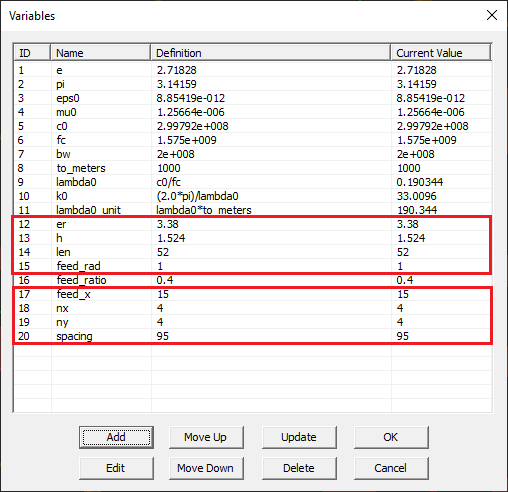Confirm the dialog with OK
508x492 pixels.
click(x=391, y=437)
